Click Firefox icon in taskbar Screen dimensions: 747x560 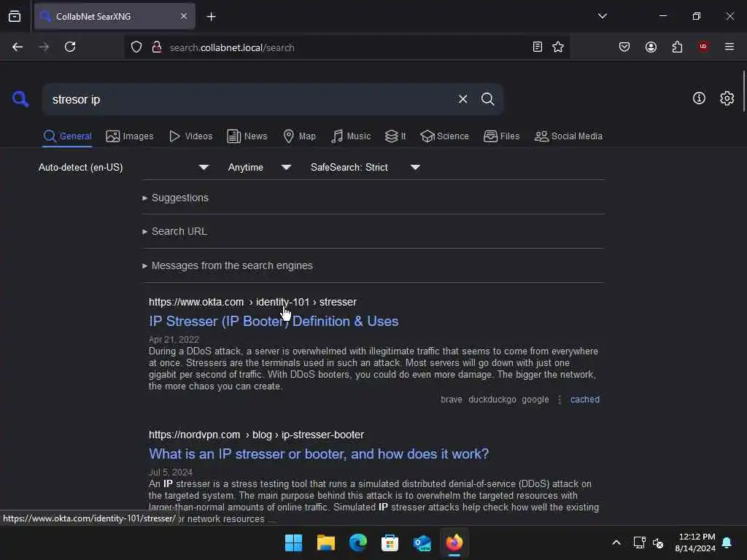(454, 542)
